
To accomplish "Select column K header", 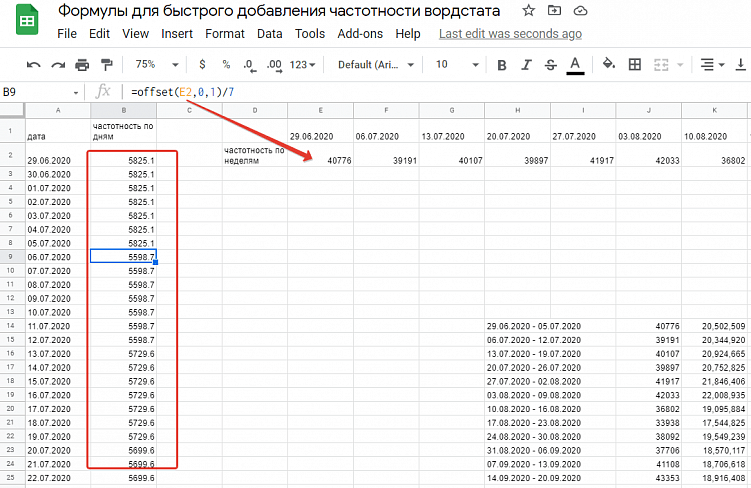I will pos(714,110).
